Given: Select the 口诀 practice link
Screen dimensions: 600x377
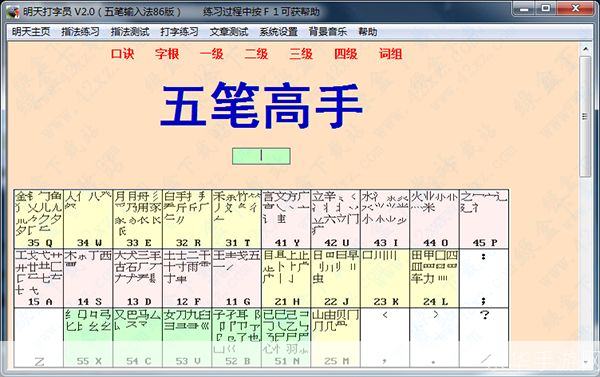Looking at the screenshot, I should click(122, 54).
